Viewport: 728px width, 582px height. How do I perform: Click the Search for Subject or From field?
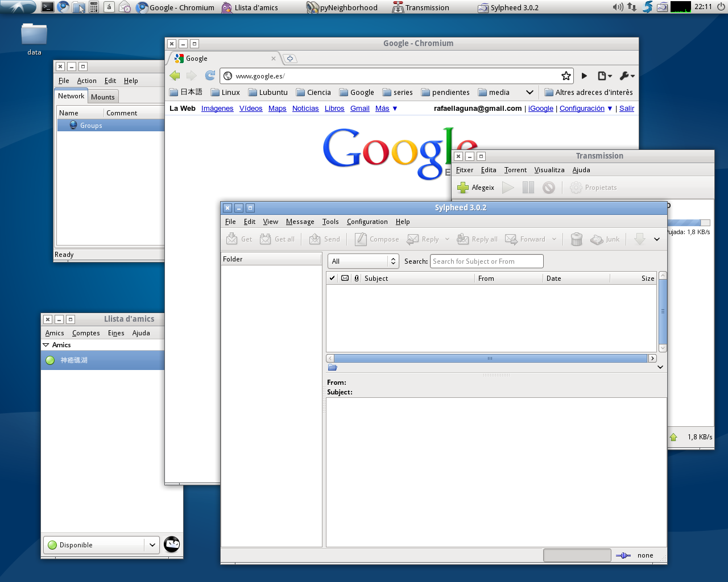tap(487, 261)
